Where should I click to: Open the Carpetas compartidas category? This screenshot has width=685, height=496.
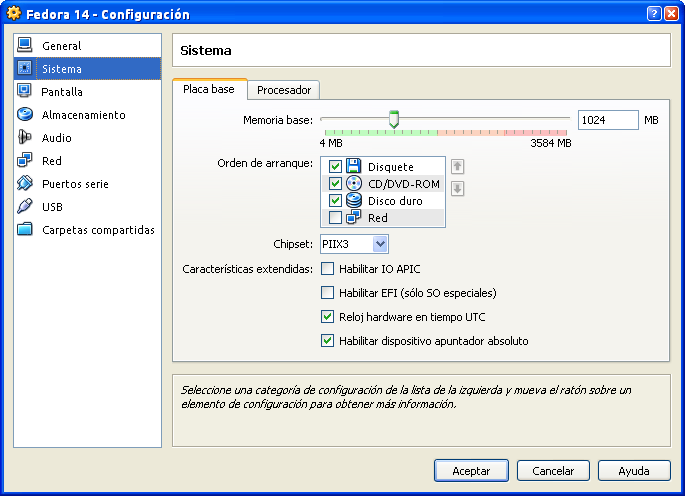(87, 229)
